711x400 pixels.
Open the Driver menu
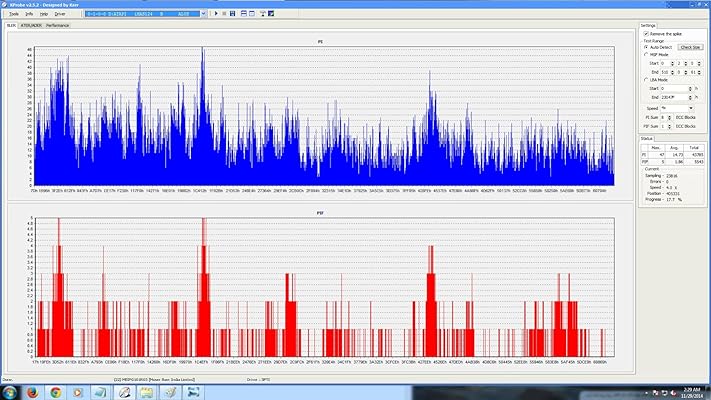click(x=60, y=14)
